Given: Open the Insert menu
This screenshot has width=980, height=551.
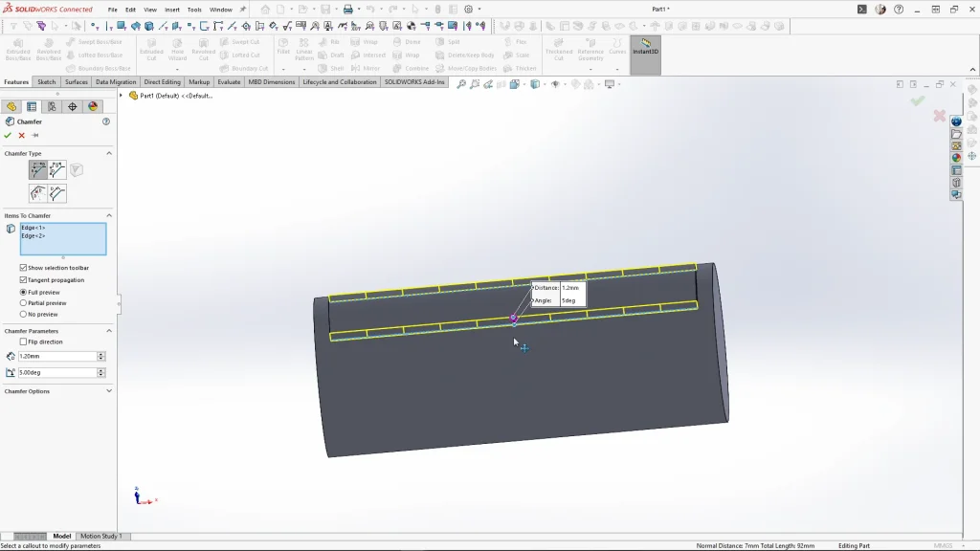Looking at the screenshot, I should pos(172,10).
